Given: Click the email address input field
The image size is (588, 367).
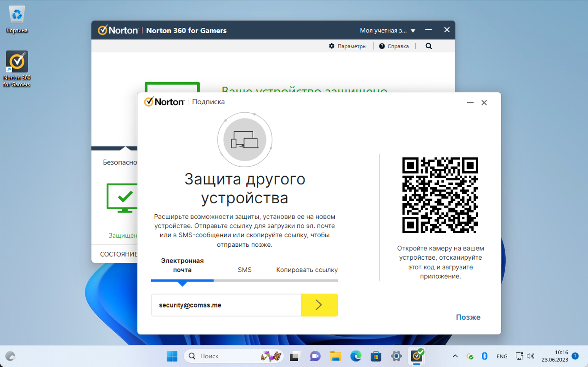Looking at the screenshot, I should 226,305.
